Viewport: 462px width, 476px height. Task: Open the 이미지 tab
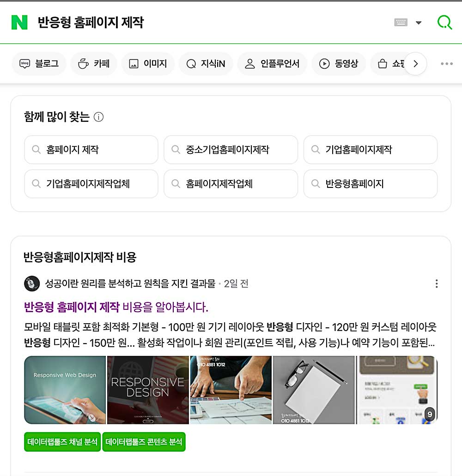pos(148,64)
